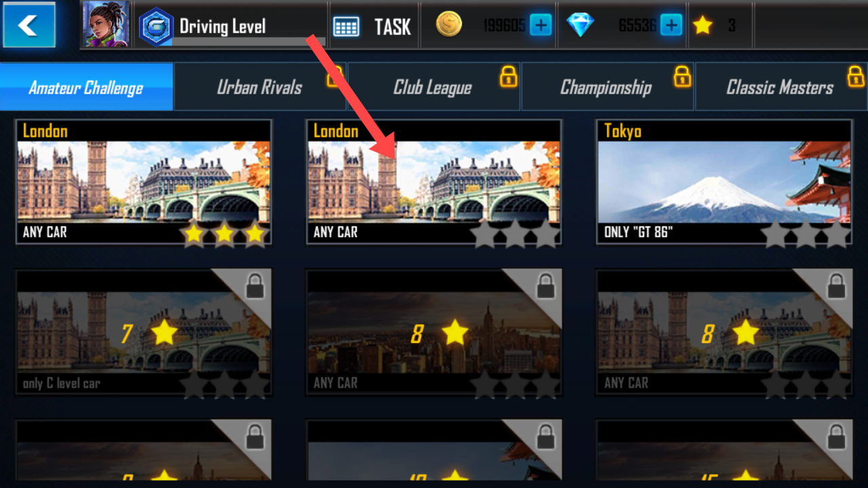Click the locked 7-star C level race
The image size is (868, 488).
click(x=144, y=332)
